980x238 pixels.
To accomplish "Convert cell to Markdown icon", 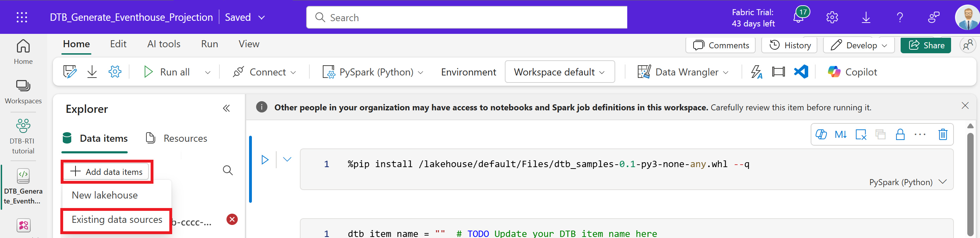I will tap(840, 135).
